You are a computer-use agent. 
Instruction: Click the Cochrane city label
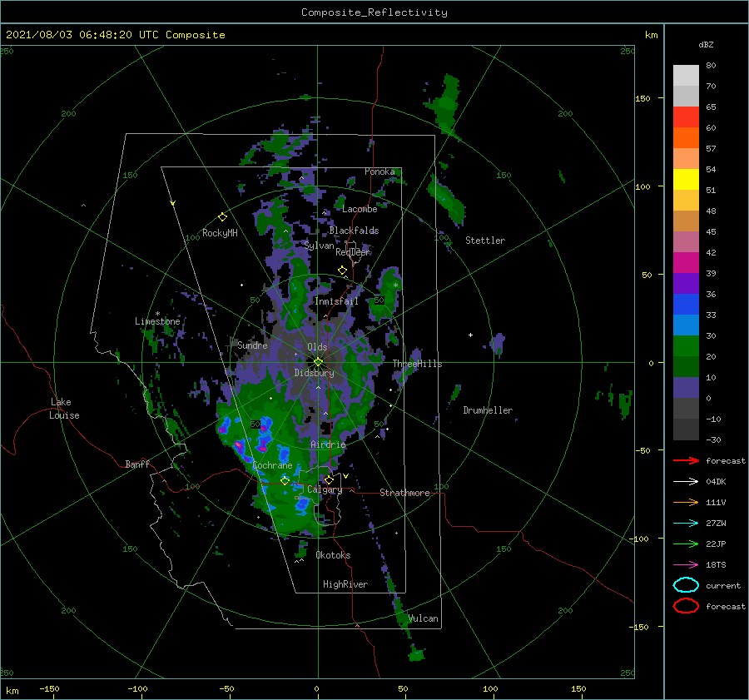[272, 465]
